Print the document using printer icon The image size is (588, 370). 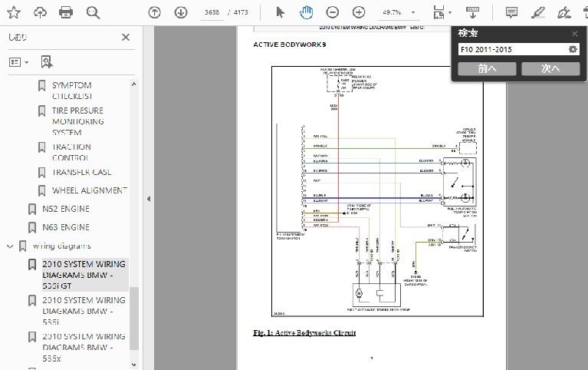coord(67,12)
